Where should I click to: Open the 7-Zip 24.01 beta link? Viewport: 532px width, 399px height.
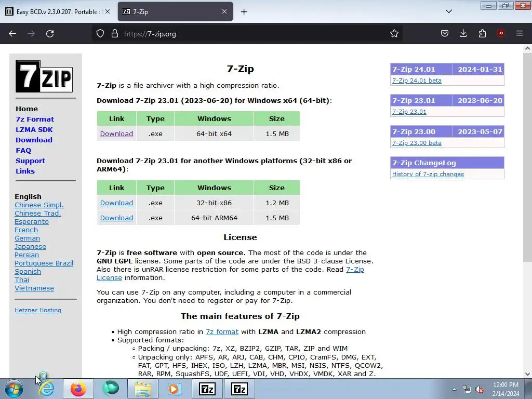(x=417, y=81)
